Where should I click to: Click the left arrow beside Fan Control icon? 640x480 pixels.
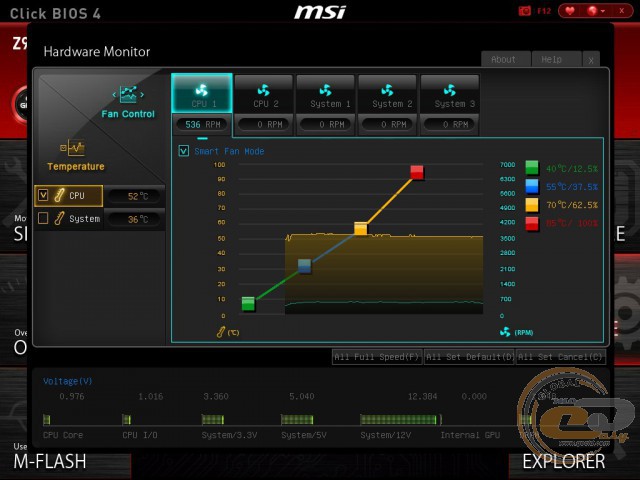point(114,95)
